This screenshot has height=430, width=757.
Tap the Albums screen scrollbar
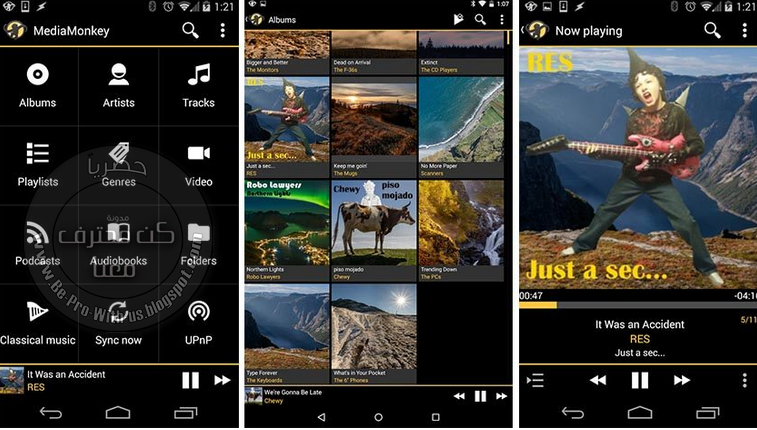pos(508,38)
